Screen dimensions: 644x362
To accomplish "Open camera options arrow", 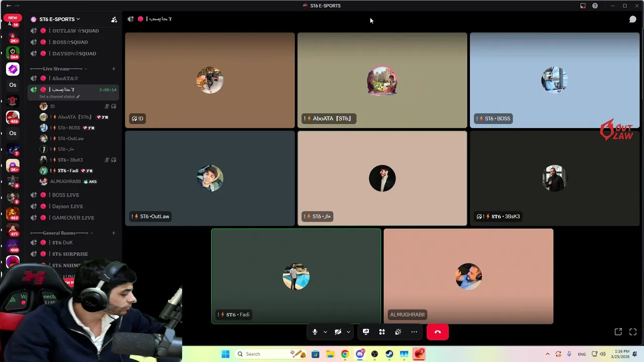I will pos(348,332).
